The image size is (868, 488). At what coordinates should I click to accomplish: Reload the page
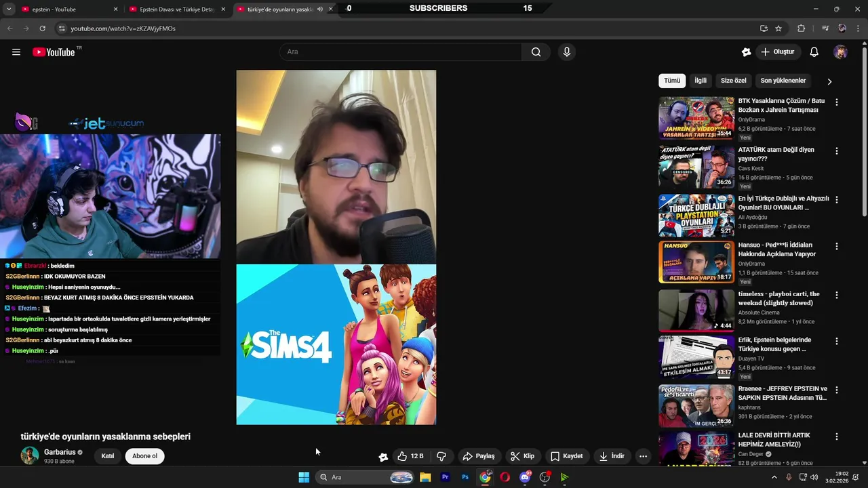click(x=42, y=28)
